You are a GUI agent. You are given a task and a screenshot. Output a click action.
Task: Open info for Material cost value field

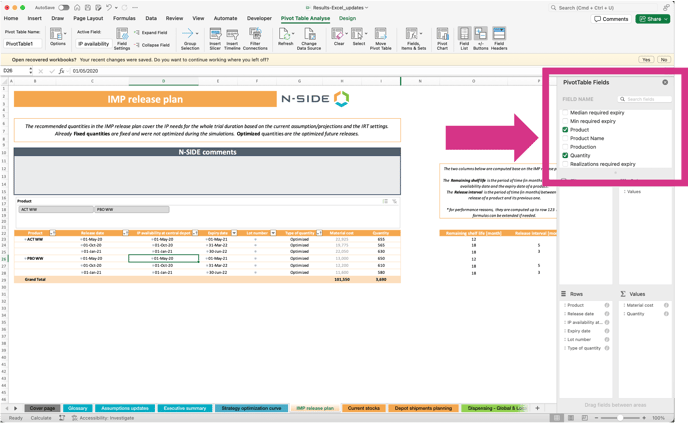666,305
